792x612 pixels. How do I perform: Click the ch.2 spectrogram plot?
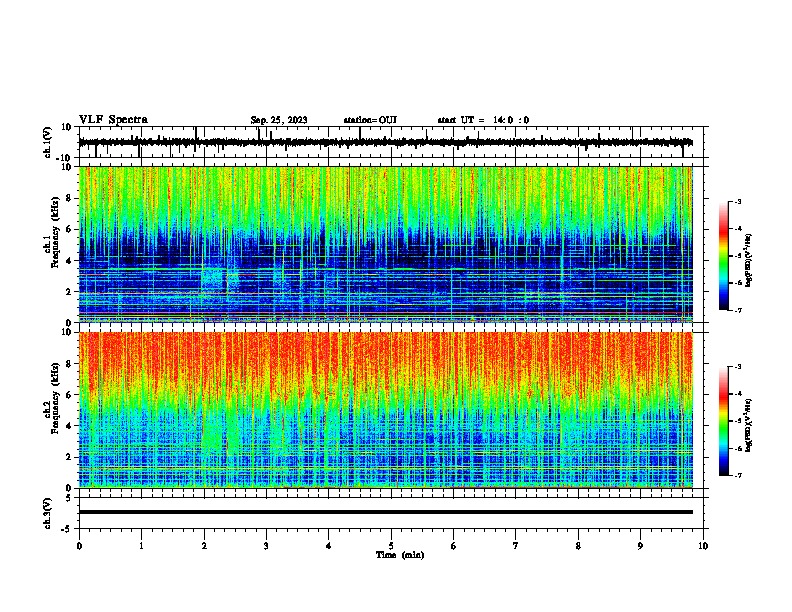coord(385,410)
